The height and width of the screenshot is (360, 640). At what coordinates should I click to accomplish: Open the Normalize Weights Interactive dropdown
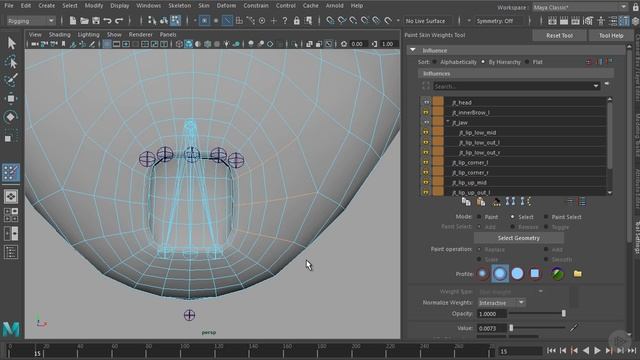[502, 302]
